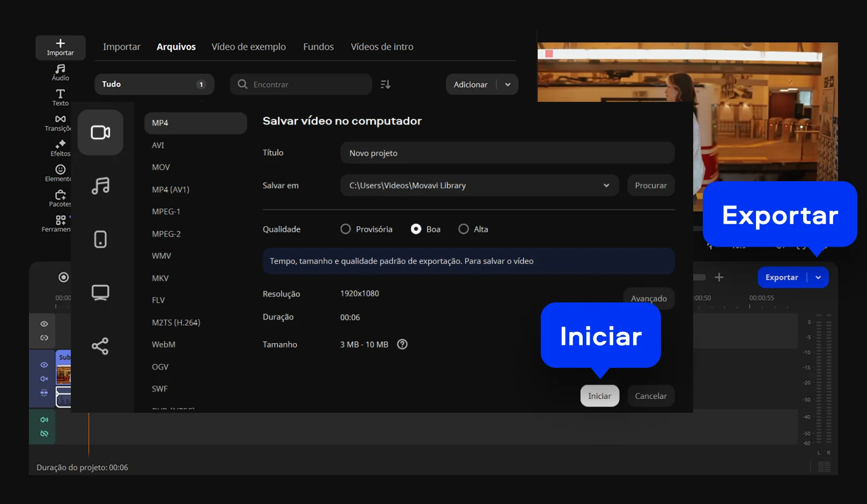Select Provisória quality radio button
Viewport: 867px width, 504px height.
tap(346, 229)
